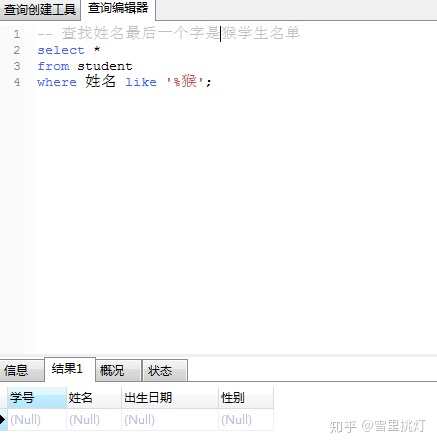Click the word 'student' in the editor

tap(105, 66)
